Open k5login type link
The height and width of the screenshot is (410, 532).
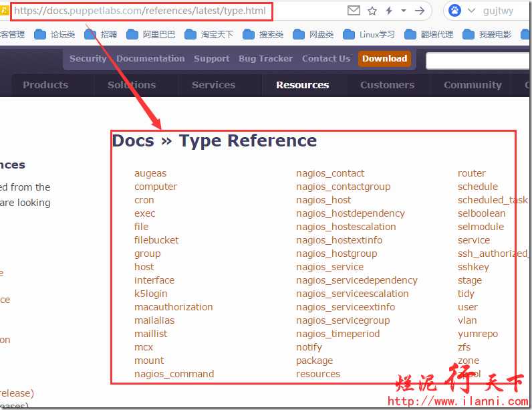150,294
